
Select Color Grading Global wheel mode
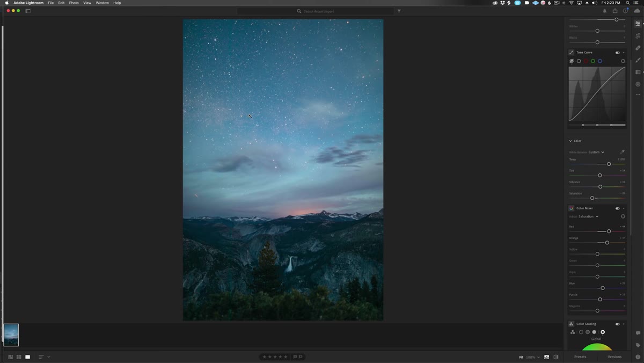coord(603,332)
